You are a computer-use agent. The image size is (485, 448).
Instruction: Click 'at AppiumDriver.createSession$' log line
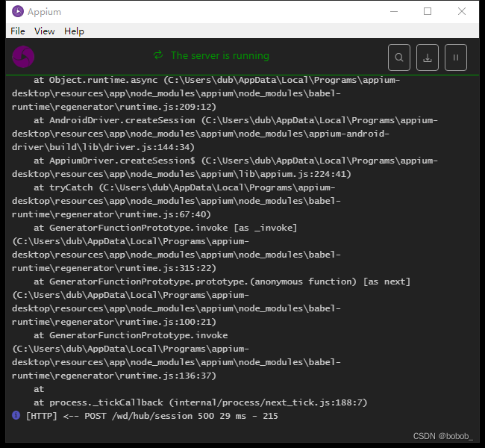pyautogui.click(x=236, y=161)
